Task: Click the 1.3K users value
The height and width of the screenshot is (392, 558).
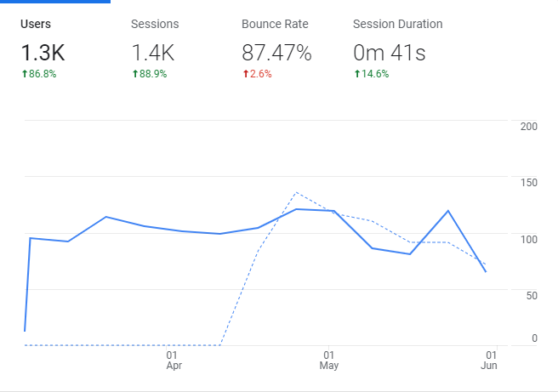Action: pyautogui.click(x=43, y=53)
